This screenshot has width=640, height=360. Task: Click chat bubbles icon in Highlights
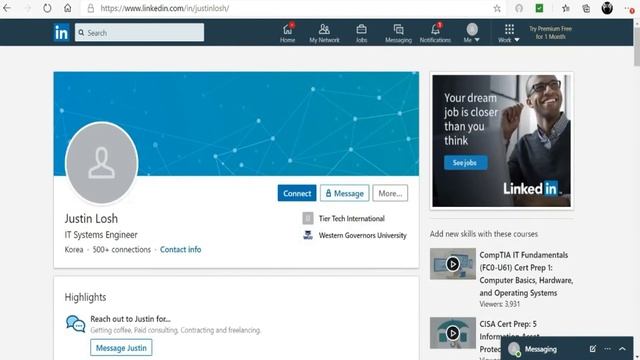tap(76, 324)
